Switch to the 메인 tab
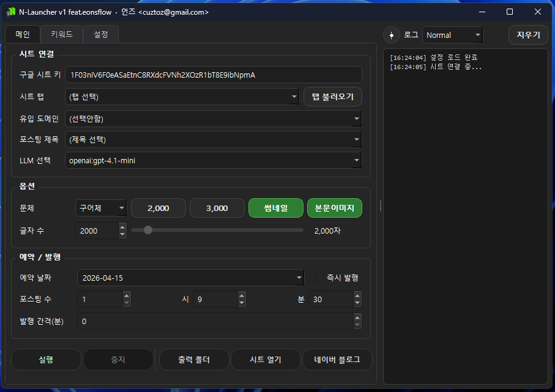This screenshot has width=555, height=392. pyautogui.click(x=23, y=34)
